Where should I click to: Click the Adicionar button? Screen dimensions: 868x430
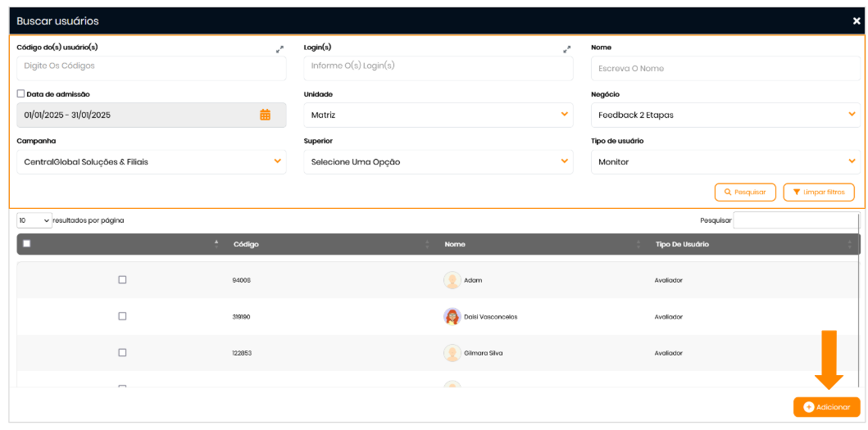(x=826, y=407)
